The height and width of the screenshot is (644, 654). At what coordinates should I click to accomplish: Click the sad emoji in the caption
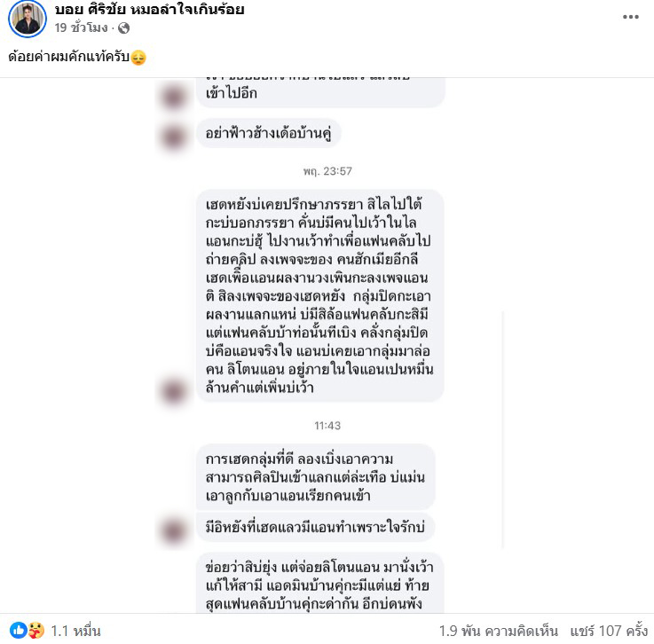[x=138, y=58]
